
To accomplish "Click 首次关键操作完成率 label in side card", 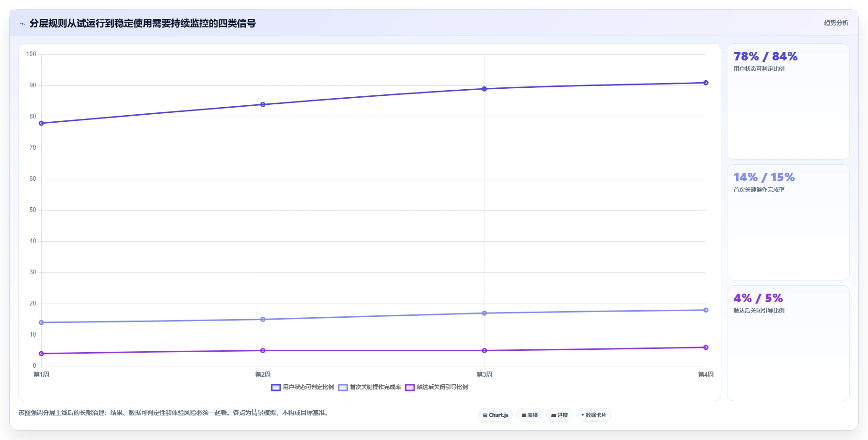I will point(759,190).
